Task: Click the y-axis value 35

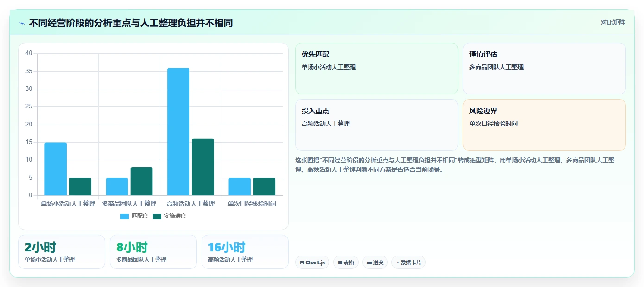Action: (x=29, y=71)
